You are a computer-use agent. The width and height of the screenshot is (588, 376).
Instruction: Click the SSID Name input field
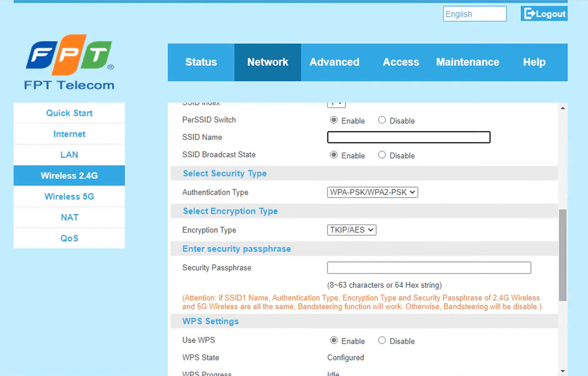click(408, 137)
